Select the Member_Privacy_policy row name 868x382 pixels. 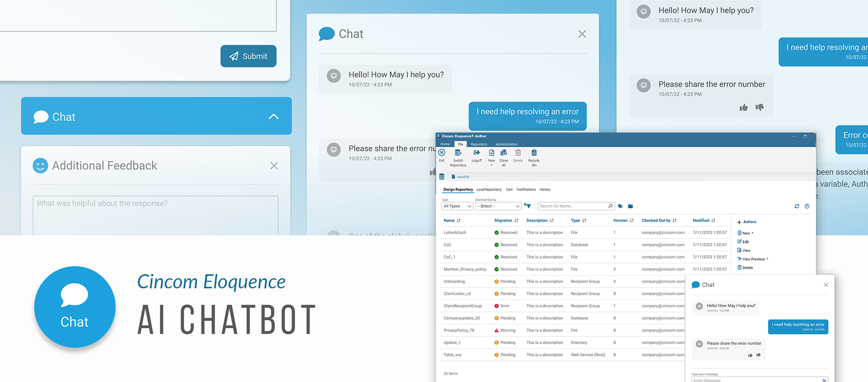465,269
